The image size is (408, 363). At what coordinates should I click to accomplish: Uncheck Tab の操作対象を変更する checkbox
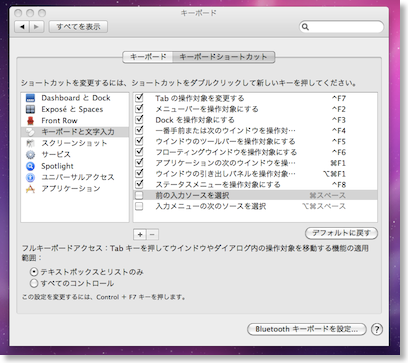[139, 98]
